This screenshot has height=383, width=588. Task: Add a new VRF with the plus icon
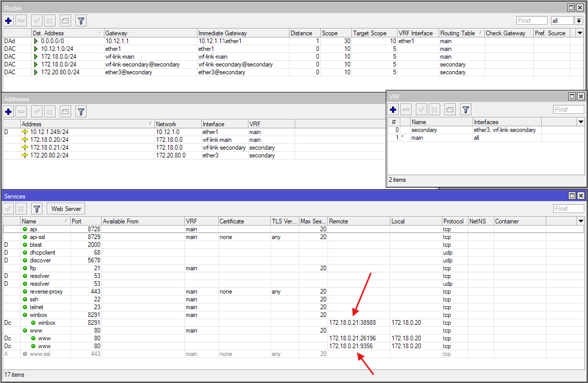click(x=394, y=110)
